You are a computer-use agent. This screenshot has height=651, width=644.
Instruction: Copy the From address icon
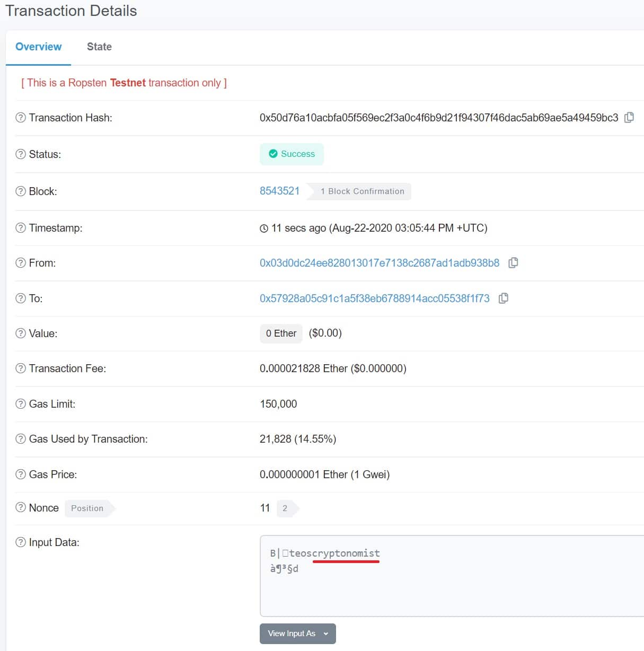(513, 263)
